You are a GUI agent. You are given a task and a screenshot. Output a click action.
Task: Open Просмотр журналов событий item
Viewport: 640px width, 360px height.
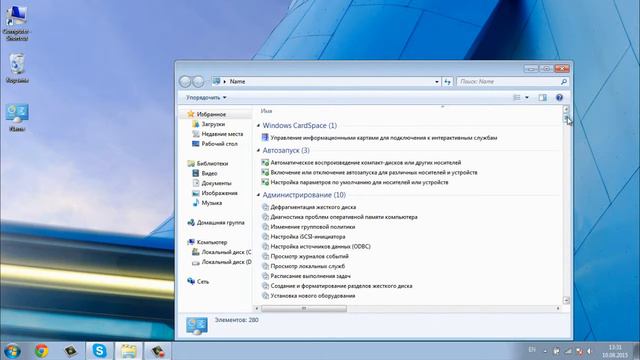tap(305, 256)
